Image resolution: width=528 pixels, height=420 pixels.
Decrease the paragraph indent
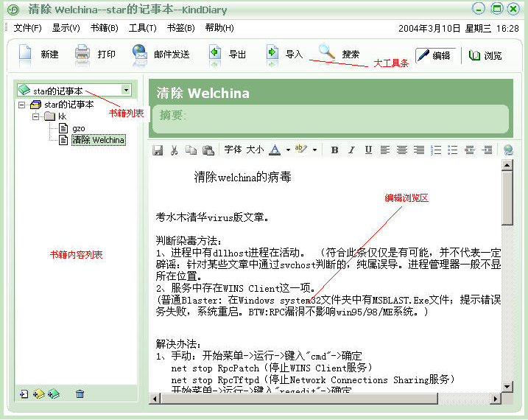click(469, 150)
